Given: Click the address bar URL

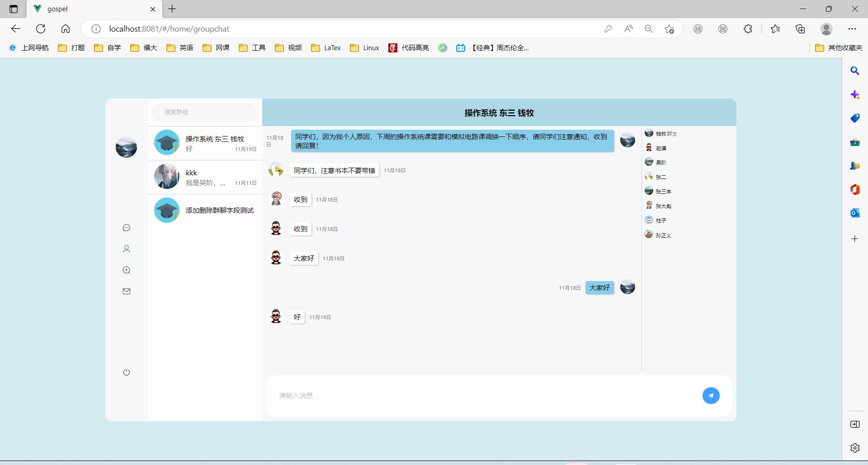Looking at the screenshot, I should coord(169,29).
